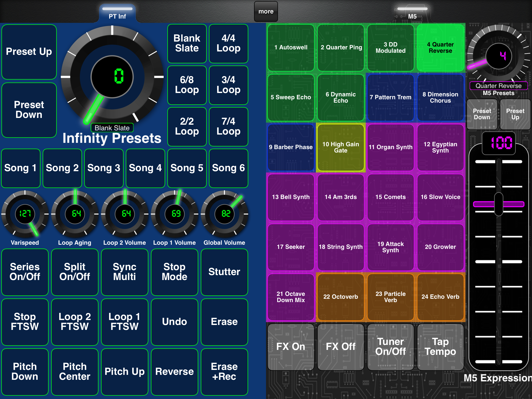Tap the Infinity Preset Down button

tap(29, 110)
